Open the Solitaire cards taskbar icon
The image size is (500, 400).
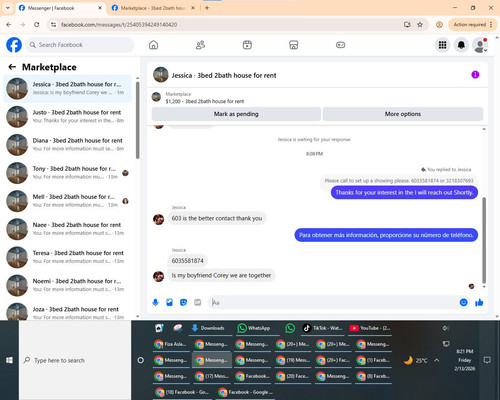[159, 328]
